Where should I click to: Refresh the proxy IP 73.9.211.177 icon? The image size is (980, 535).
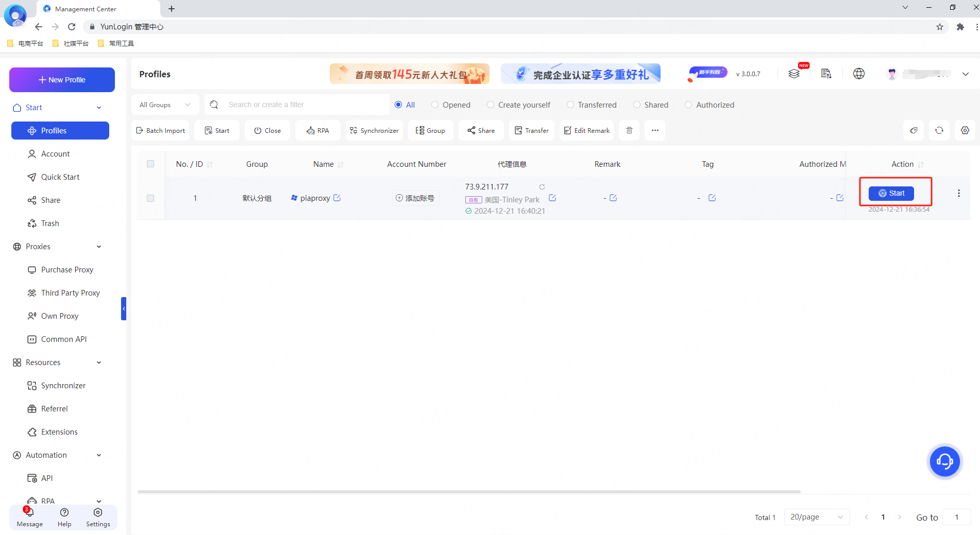pyautogui.click(x=542, y=187)
